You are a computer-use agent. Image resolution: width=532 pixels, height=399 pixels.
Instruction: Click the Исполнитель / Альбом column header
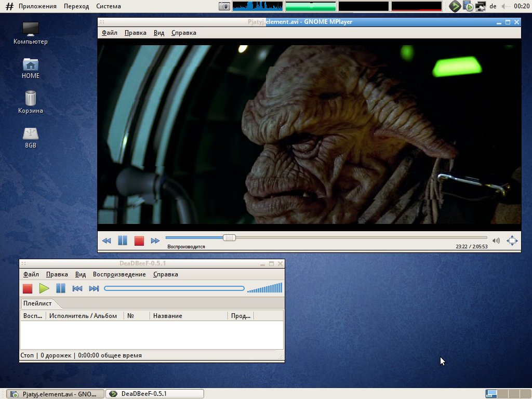[85, 316]
